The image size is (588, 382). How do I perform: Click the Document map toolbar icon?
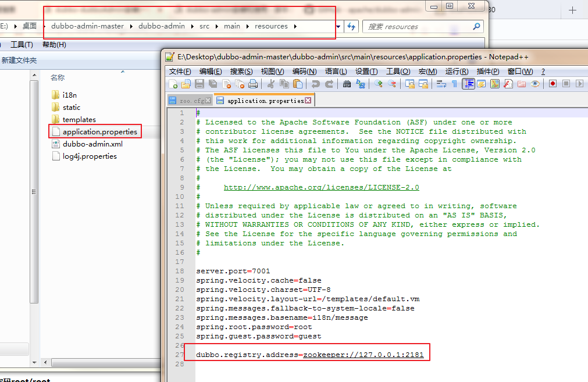(495, 84)
